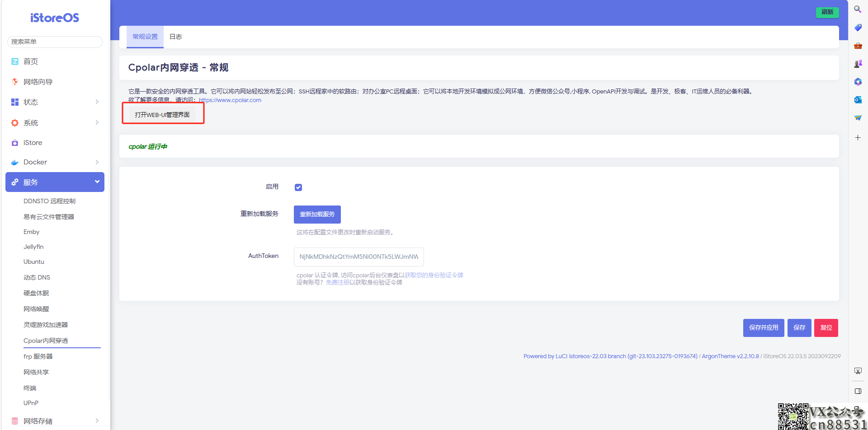Screen dimensions: 868x430
Task: Open ArgonTheme v2.2.10.8 footer link
Action: coord(730,356)
